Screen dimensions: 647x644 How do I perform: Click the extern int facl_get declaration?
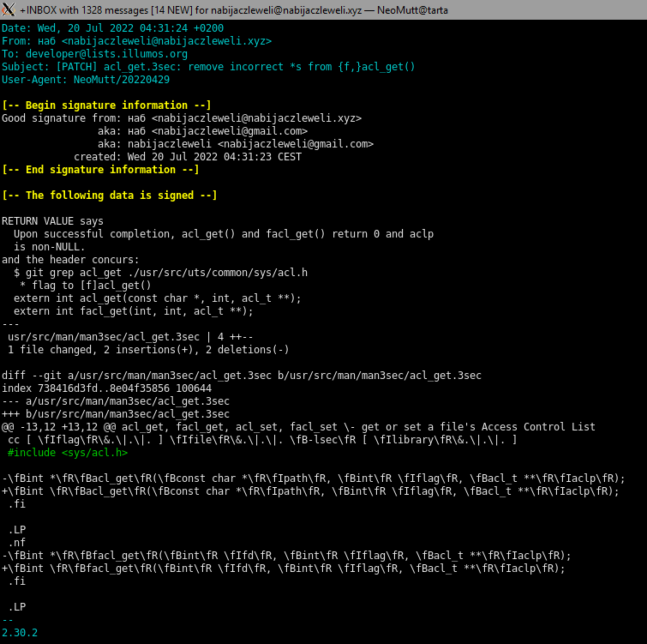[158, 311]
